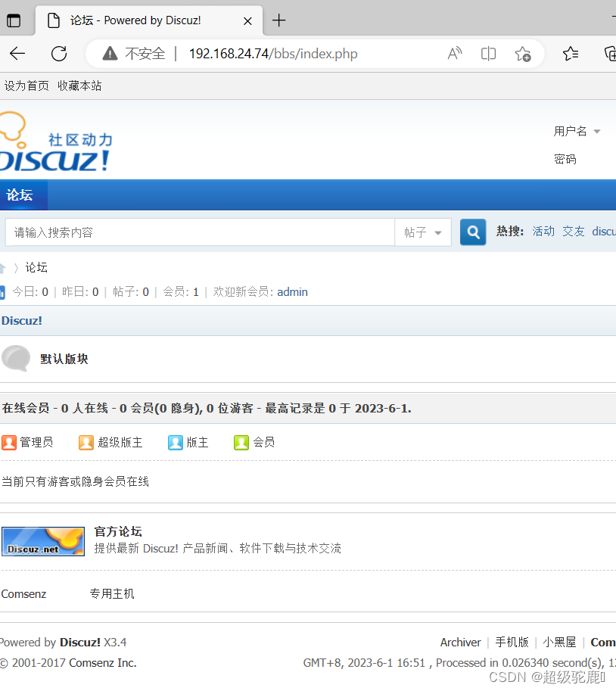
Task: Add this page to favorites star icon
Action: [x=523, y=54]
